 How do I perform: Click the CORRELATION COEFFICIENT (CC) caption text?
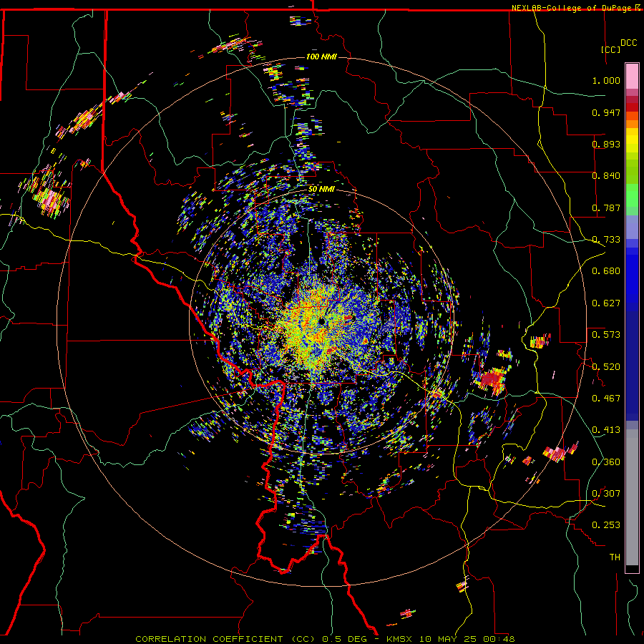click(225, 639)
